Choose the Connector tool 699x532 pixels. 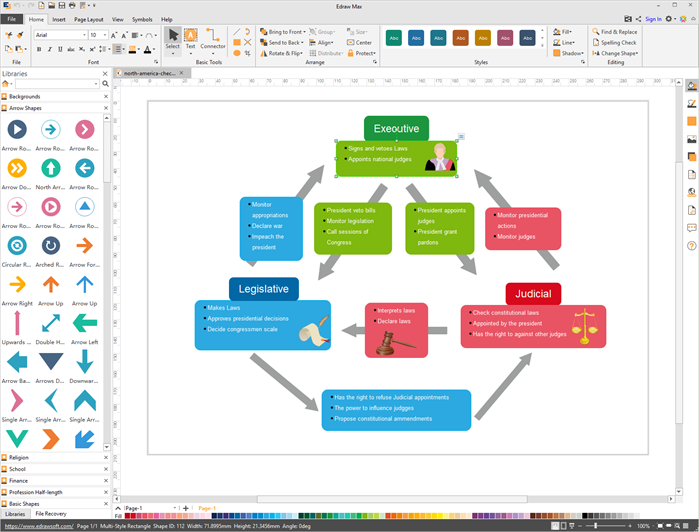[x=213, y=39]
